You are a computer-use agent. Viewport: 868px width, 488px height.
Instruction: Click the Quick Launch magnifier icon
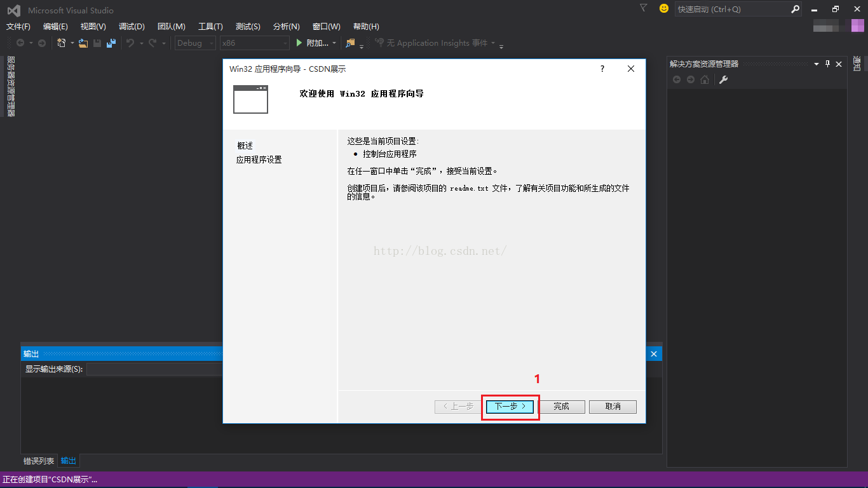[x=795, y=9]
